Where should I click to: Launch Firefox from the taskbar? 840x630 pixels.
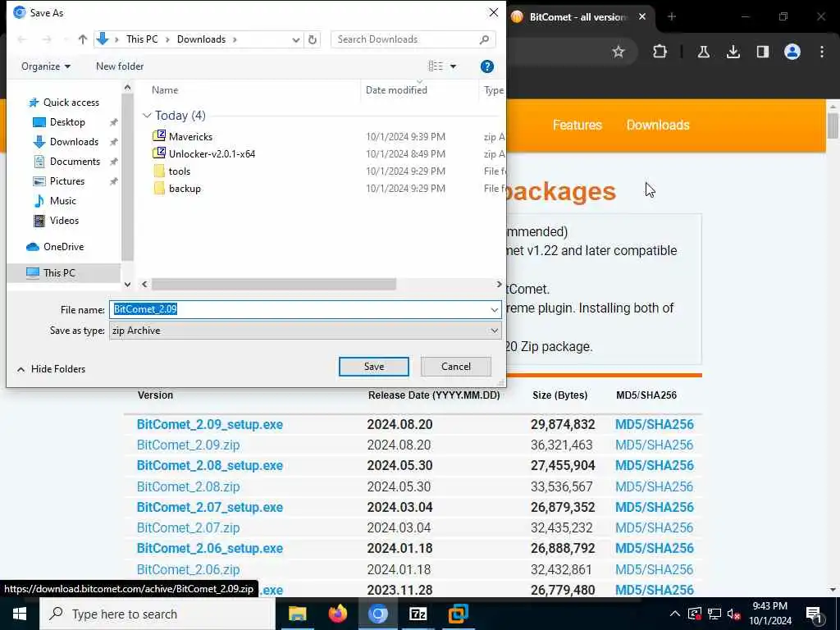tap(337, 614)
